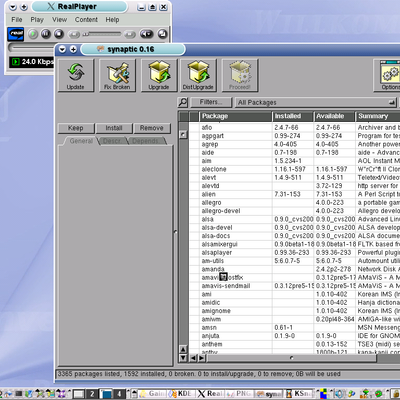400x400 pixels.
Task: Select the anjuta package row
Action: 294,336
